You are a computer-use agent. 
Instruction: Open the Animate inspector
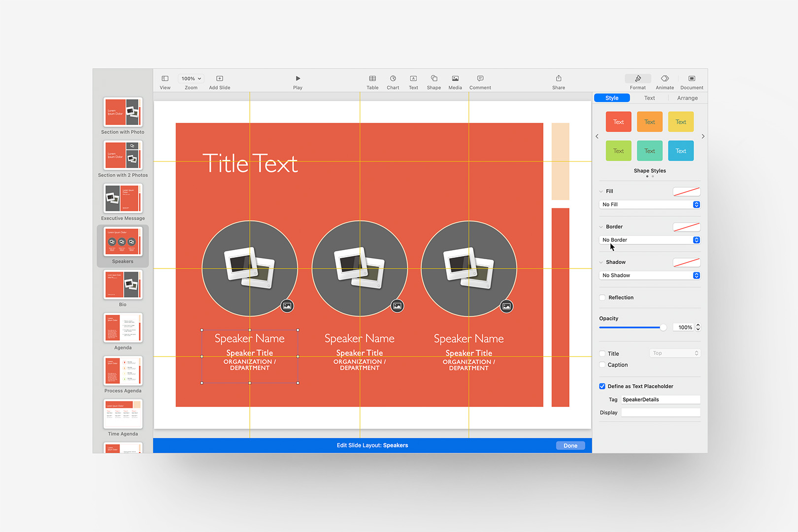665,81
